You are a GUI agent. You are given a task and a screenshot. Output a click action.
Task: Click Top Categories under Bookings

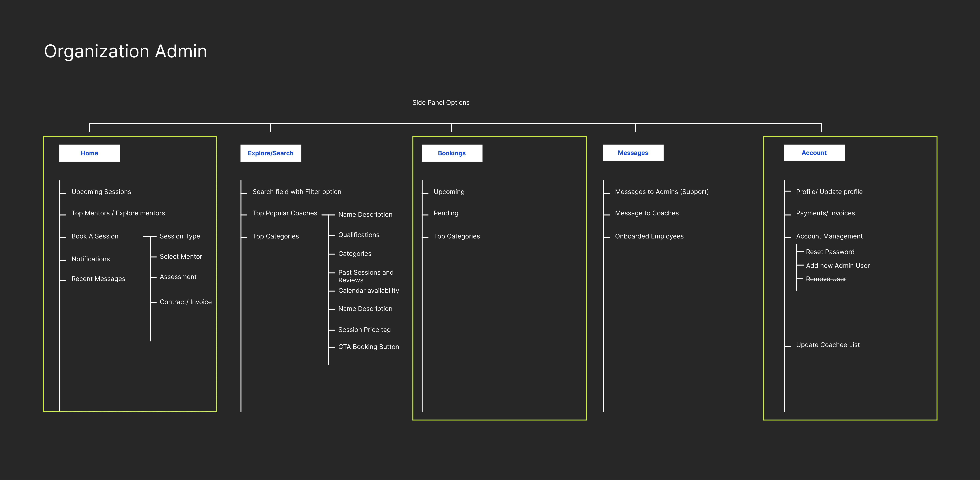456,236
